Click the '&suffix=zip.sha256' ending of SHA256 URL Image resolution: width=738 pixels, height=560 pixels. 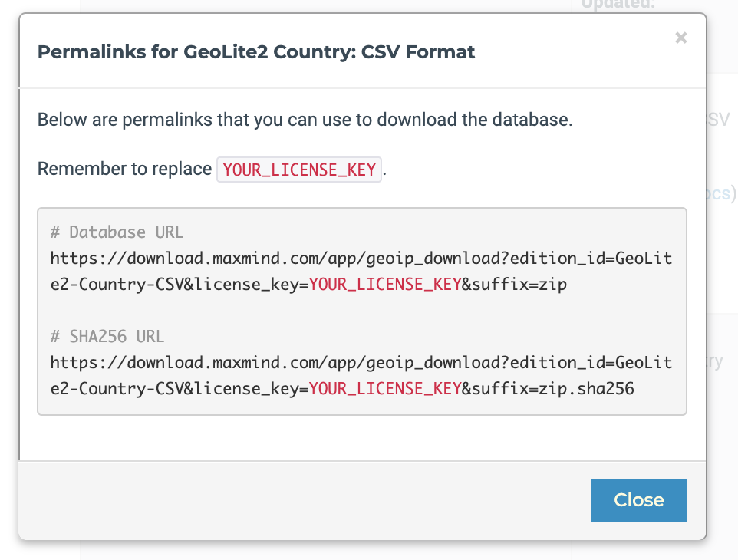click(x=548, y=389)
